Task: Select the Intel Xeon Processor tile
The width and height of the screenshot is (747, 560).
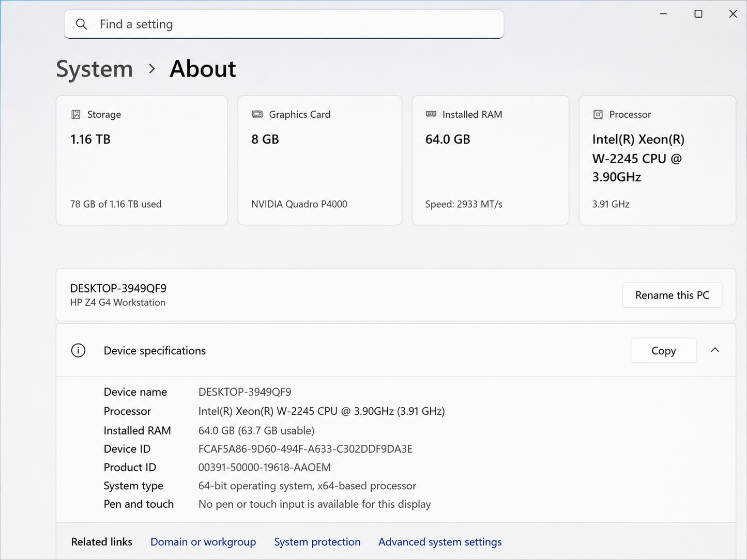Action: click(658, 160)
